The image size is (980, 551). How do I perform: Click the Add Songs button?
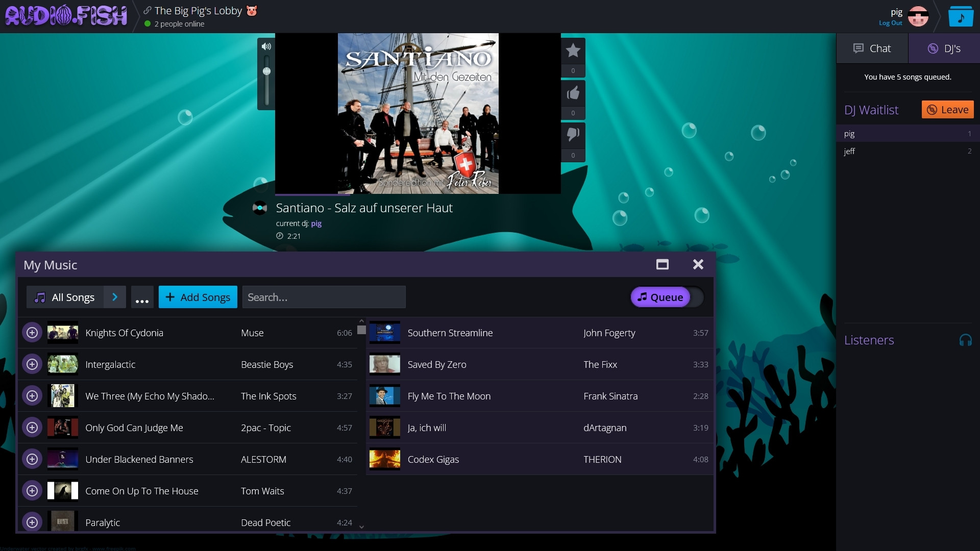point(198,296)
